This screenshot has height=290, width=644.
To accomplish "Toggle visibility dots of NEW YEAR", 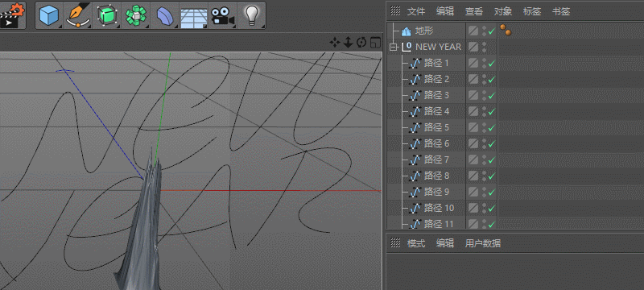I will pyautogui.click(x=484, y=47).
